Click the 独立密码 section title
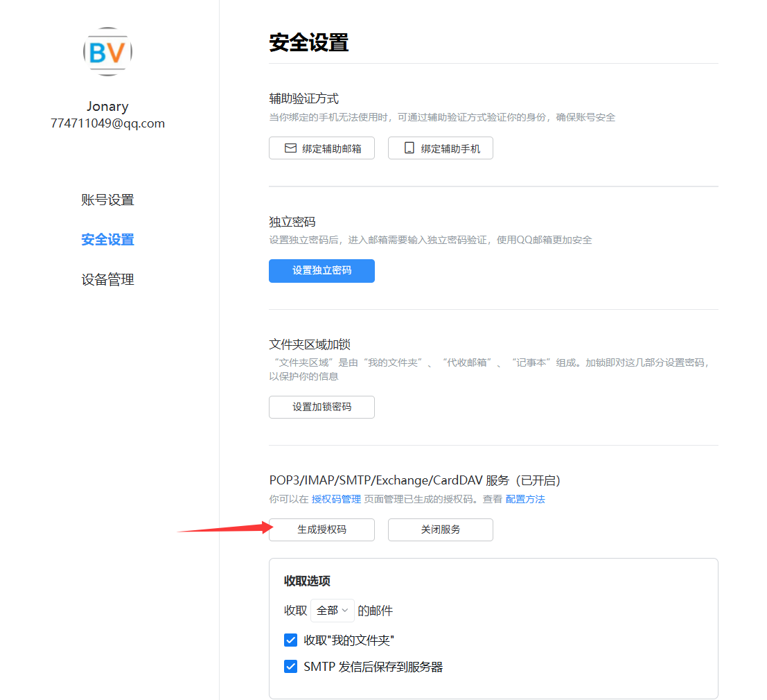The width and height of the screenshot is (767, 700). tap(292, 222)
